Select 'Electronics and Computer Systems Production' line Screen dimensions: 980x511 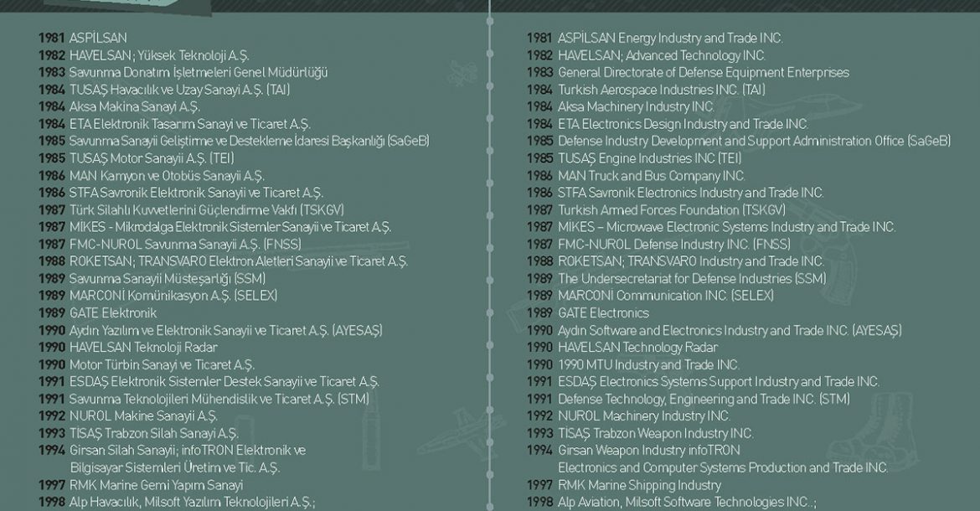click(x=723, y=468)
